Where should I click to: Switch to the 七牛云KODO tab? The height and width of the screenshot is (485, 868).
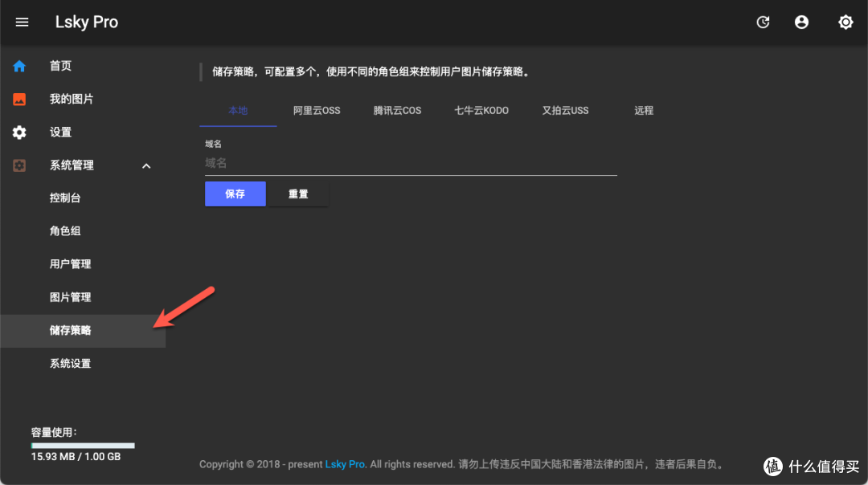(x=481, y=111)
